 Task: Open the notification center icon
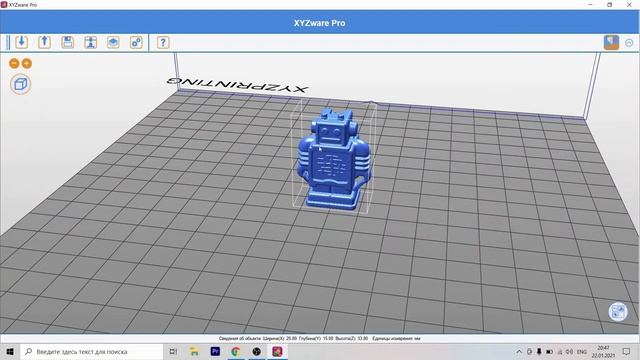[626, 351]
